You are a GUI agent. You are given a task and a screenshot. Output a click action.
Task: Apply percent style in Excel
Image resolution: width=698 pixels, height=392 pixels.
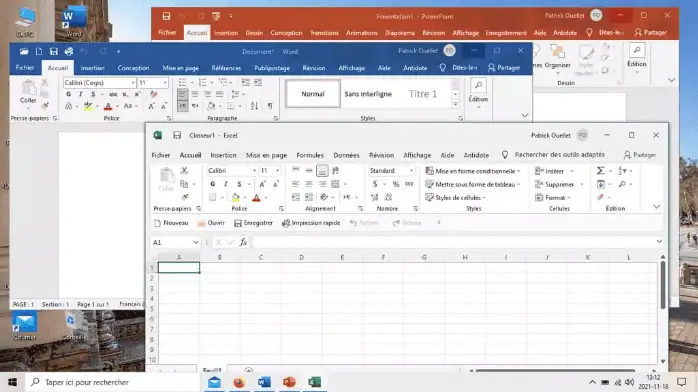click(x=396, y=184)
